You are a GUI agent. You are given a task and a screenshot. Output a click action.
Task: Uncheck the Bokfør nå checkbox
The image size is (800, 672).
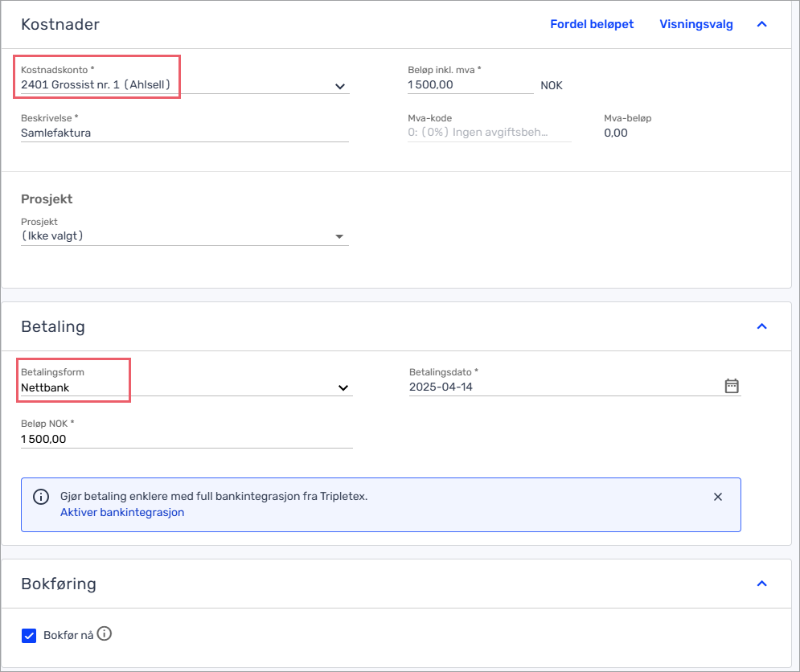[29, 636]
